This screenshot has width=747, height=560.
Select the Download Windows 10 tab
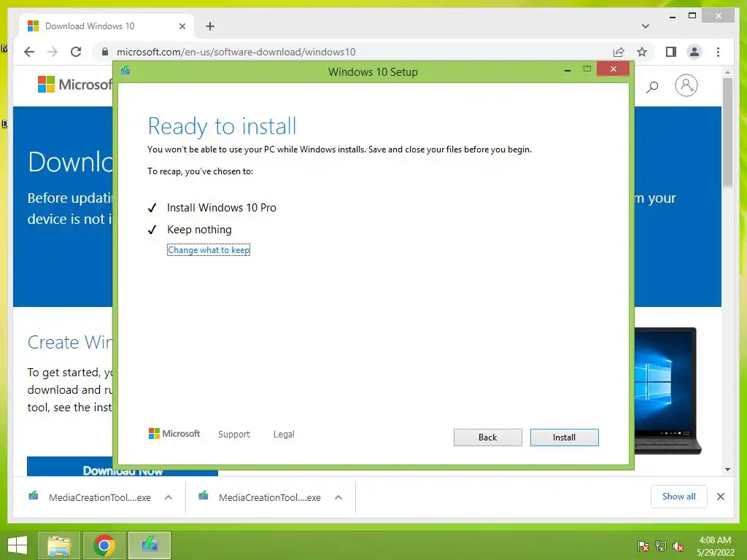pyautogui.click(x=107, y=26)
